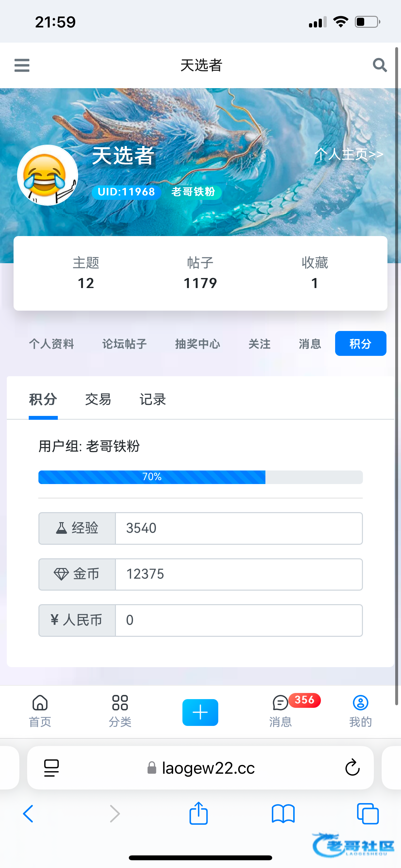Tap the Safari share icon

(x=199, y=813)
